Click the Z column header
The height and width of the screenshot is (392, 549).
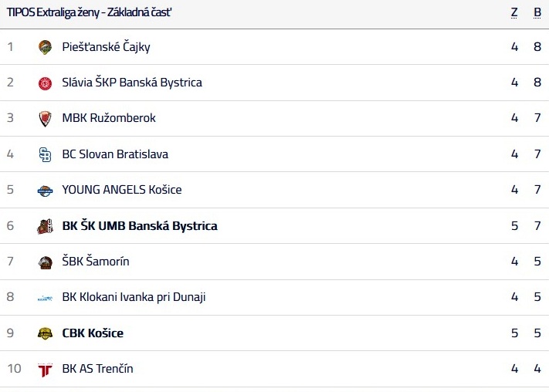coord(514,12)
